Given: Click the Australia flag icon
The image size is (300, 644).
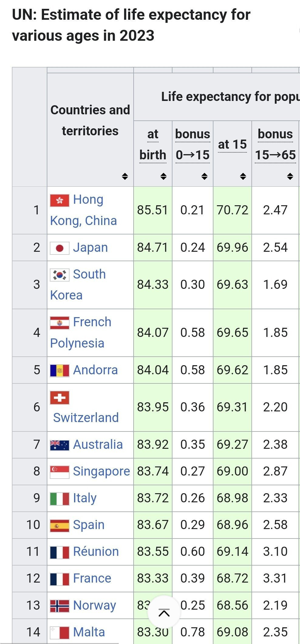Looking at the screenshot, I should point(60,445).
